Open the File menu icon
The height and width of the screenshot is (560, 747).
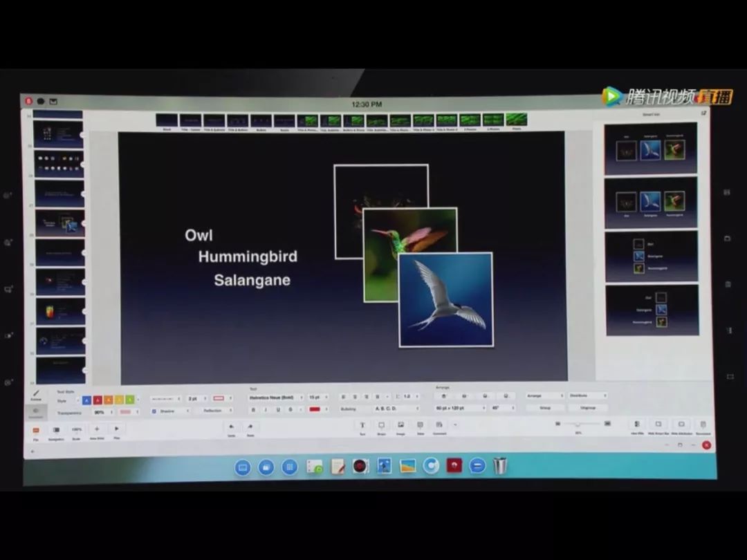click(x=36, y=431)
